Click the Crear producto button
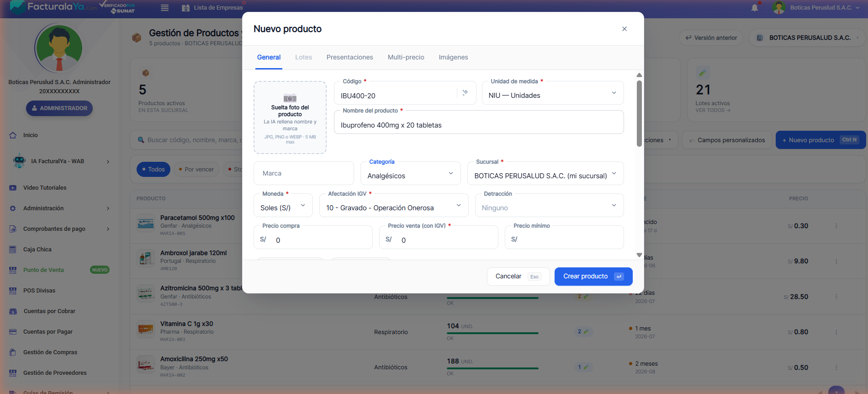This screenshot has width=868, height=394. (593, 277)
